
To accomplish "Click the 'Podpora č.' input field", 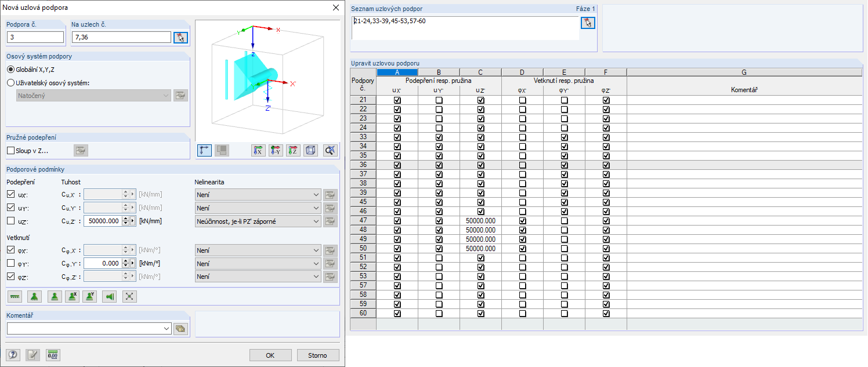I will 36,37.
